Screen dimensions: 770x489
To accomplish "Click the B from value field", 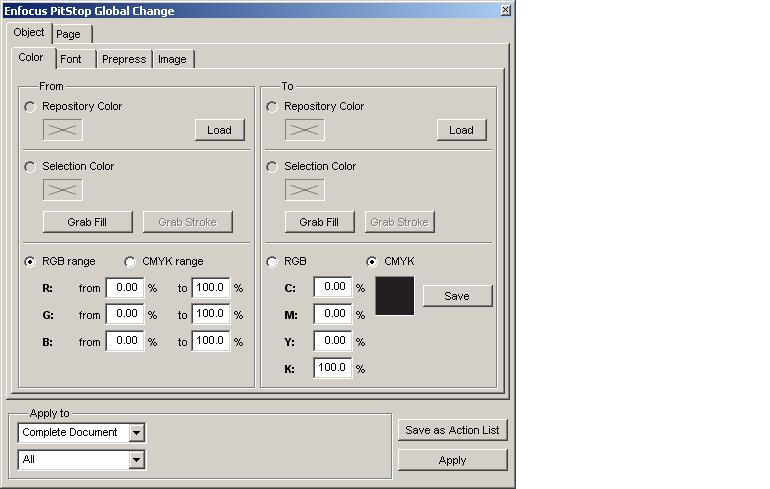I will (x=125, y=341).
